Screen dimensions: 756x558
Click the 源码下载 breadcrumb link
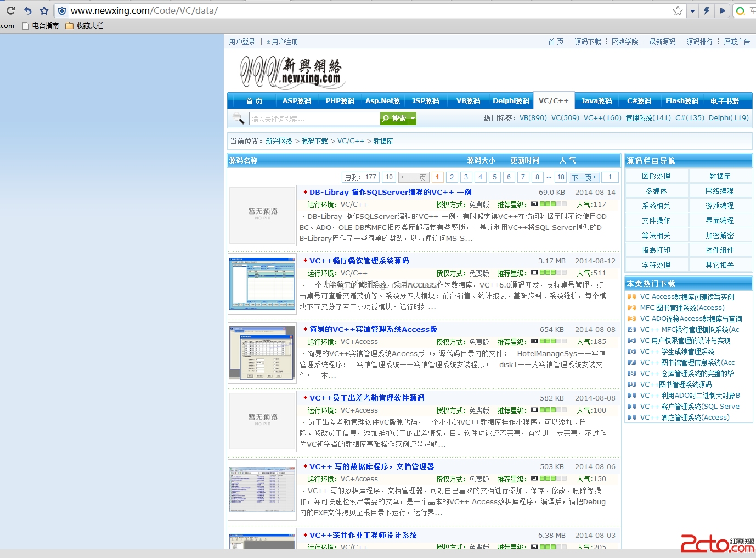(314, 141)
